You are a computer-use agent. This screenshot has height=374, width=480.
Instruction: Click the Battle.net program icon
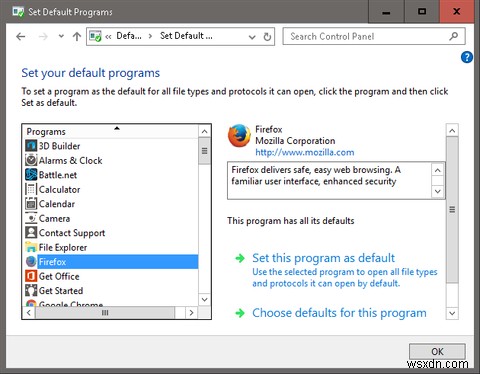[x=31, y=175]
